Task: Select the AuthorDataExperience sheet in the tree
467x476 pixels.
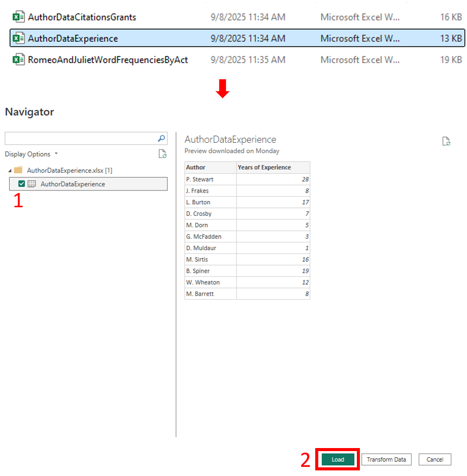Action: [x=88, y=184]
